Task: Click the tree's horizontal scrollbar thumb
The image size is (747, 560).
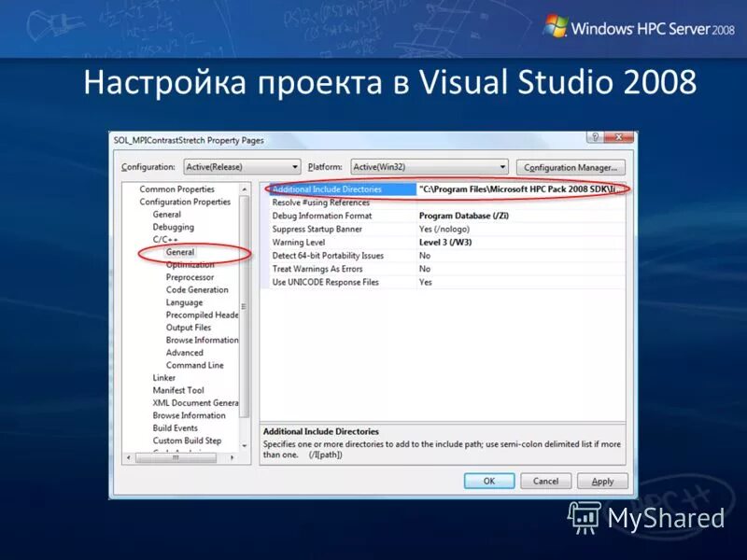Action: [176, 457]
